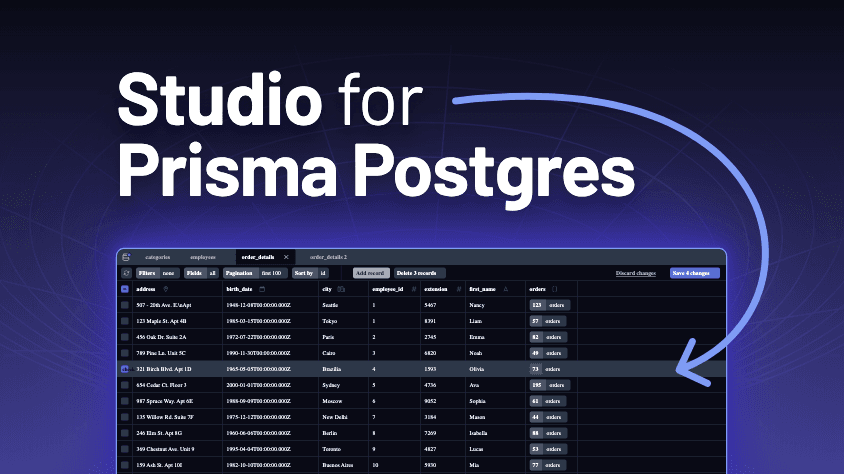The height and width of the screenshot is (474, 844).
Task: Click the refresh icon in toolbar
Action: click(126, 273)
